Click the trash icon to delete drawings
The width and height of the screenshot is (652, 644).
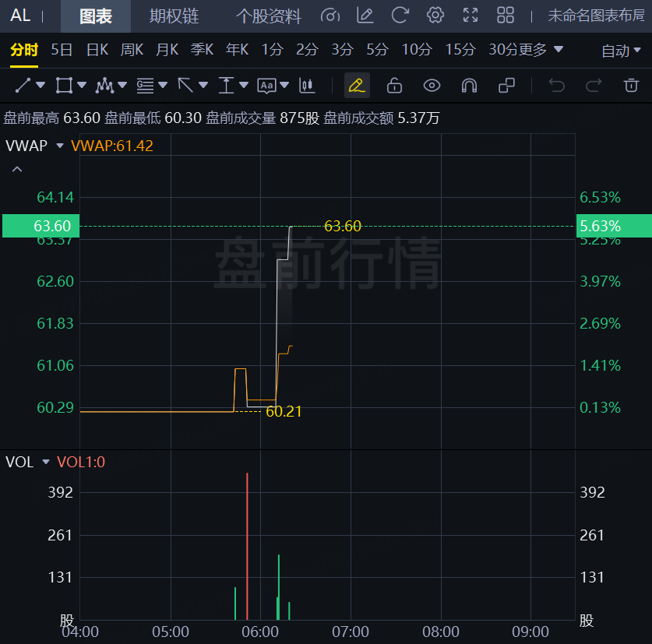coord(631,85)
